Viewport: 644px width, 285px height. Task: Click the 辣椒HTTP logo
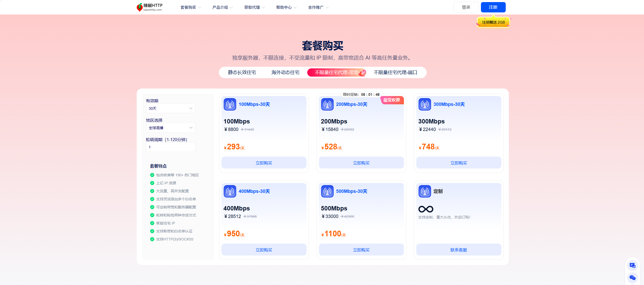(149, 7)
